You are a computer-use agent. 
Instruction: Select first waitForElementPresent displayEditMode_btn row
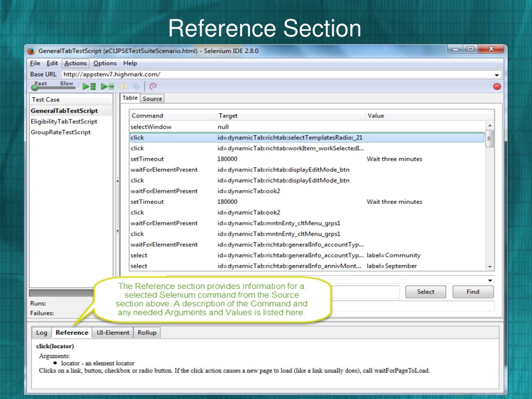(x=307, y=170)
